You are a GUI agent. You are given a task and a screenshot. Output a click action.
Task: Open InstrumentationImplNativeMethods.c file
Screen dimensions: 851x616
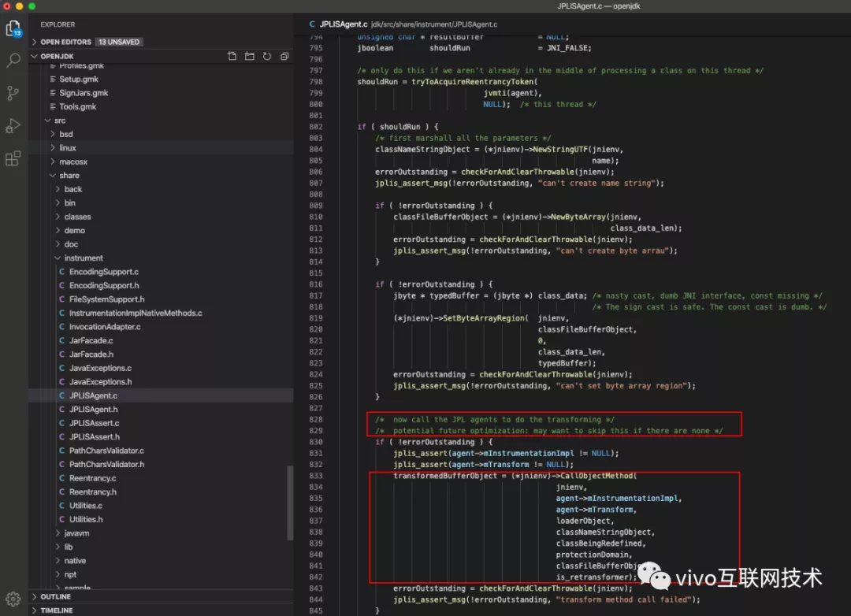point(136,314)
